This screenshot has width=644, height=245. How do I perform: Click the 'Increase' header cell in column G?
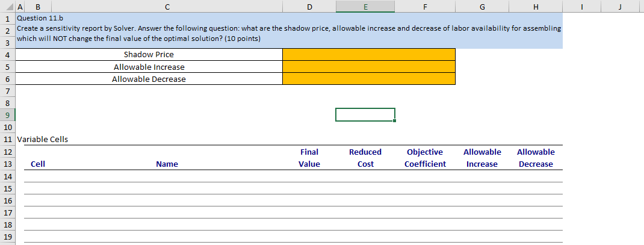tap(482, 164)
